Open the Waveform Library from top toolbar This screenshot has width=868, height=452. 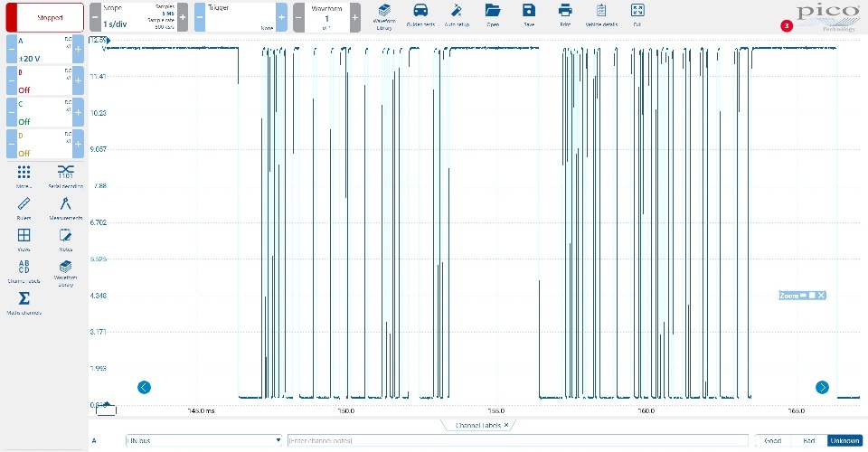pyautogui.click(x=384, y=16)
